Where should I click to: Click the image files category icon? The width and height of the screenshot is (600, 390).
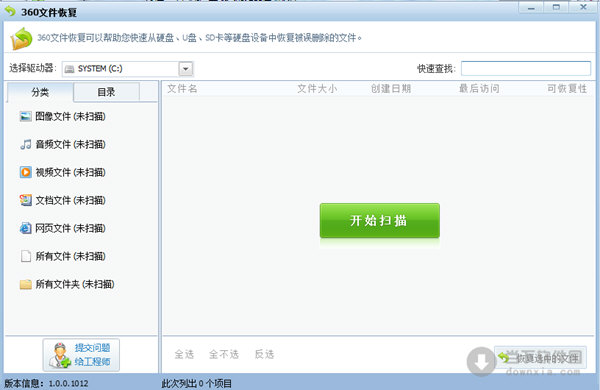25,116
